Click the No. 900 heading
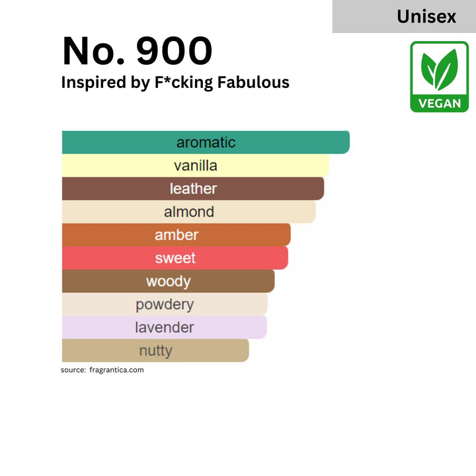Viewport: 476px width, 476px height. 138,50
